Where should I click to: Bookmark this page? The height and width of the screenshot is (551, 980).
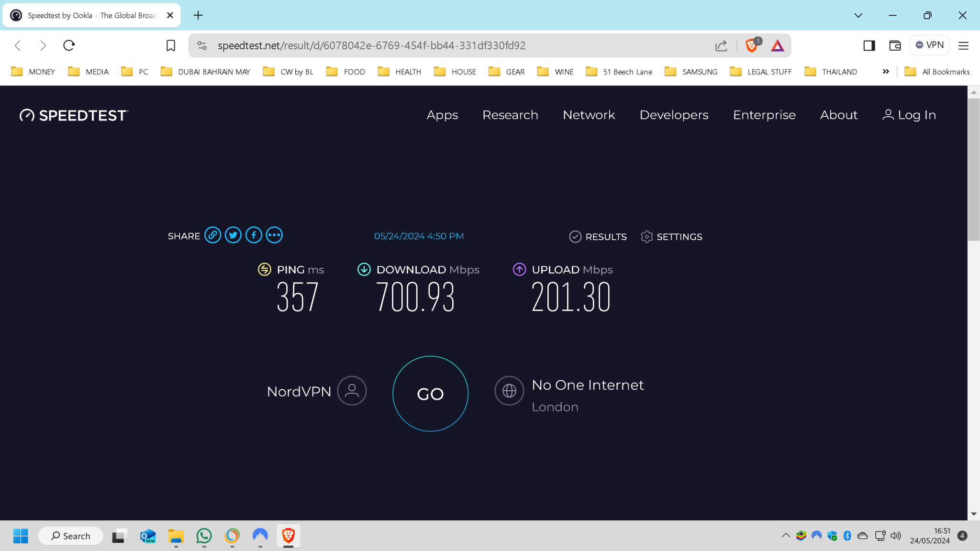pos(171,45)
